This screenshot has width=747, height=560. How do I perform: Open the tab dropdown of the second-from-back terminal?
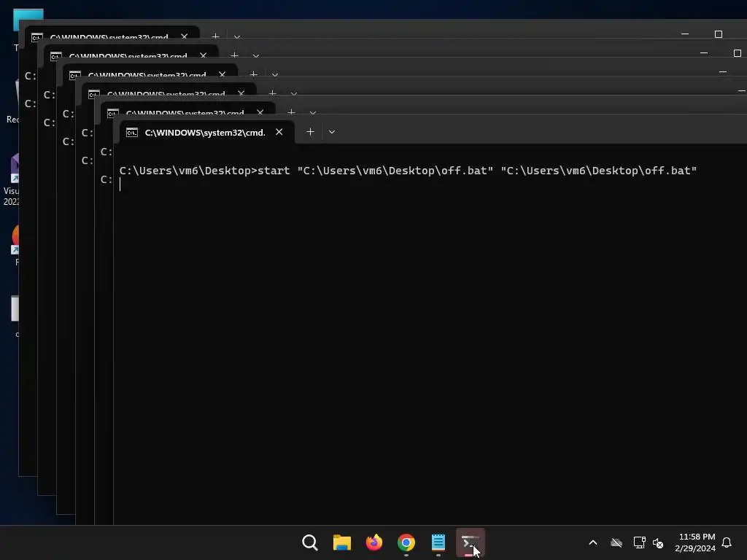pos(256,55)
